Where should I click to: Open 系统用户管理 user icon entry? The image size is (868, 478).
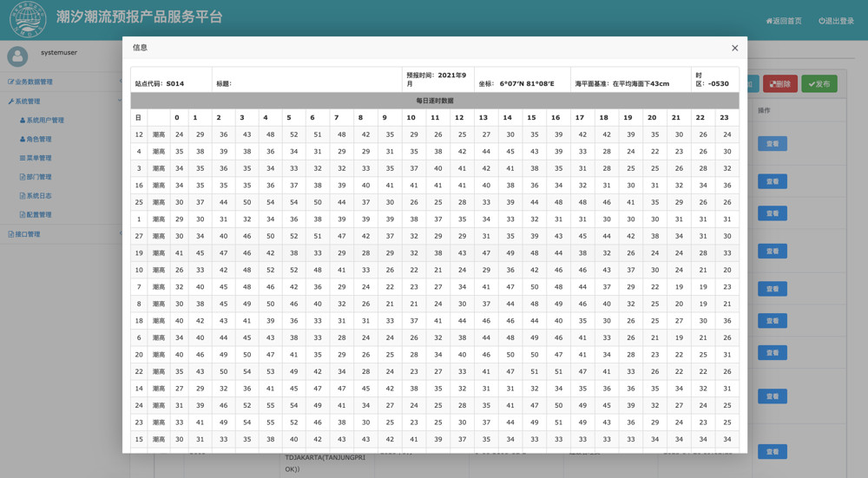point(23,121)
